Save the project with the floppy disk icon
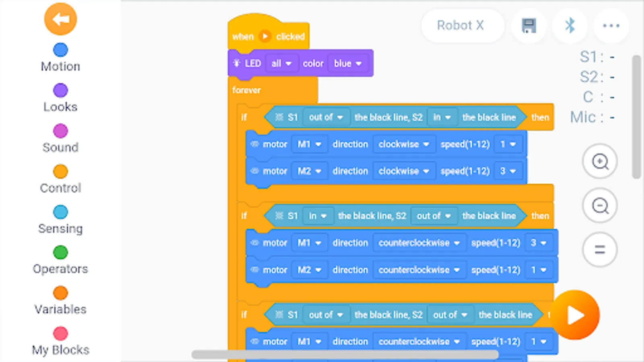The height and width of the screenshot is (362, 644). 529,26
